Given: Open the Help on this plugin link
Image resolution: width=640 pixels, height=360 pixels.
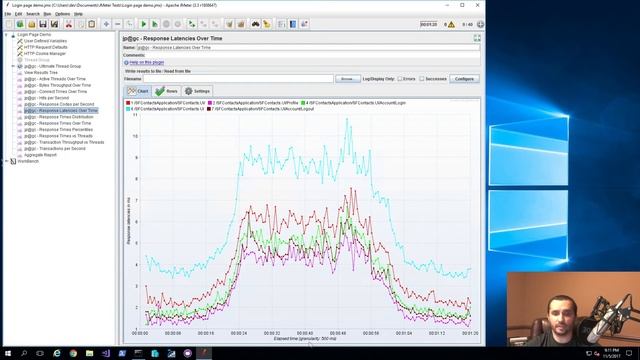Looking at the screenshot, I should pyautogui.click(x=147, y=62).
